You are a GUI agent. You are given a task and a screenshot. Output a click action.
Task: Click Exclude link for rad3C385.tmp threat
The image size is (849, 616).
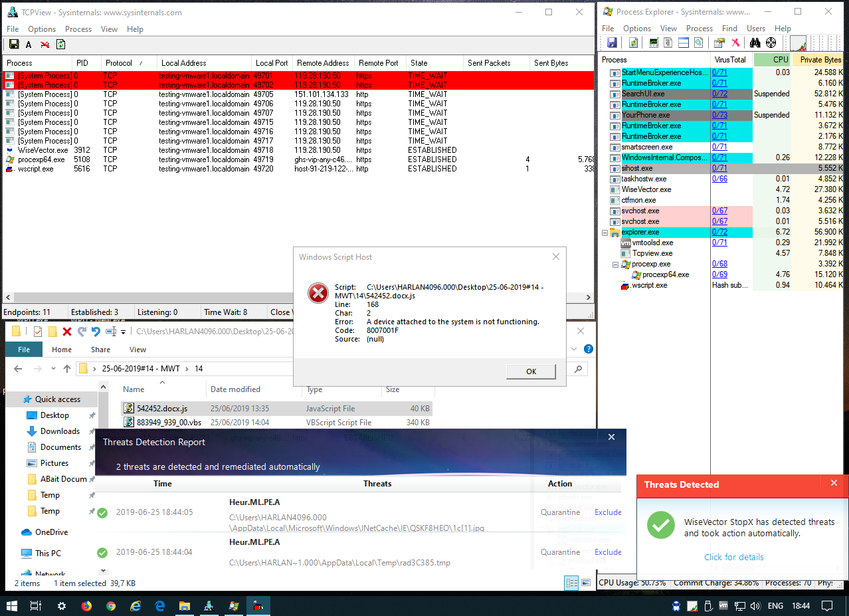pos(608,552)
